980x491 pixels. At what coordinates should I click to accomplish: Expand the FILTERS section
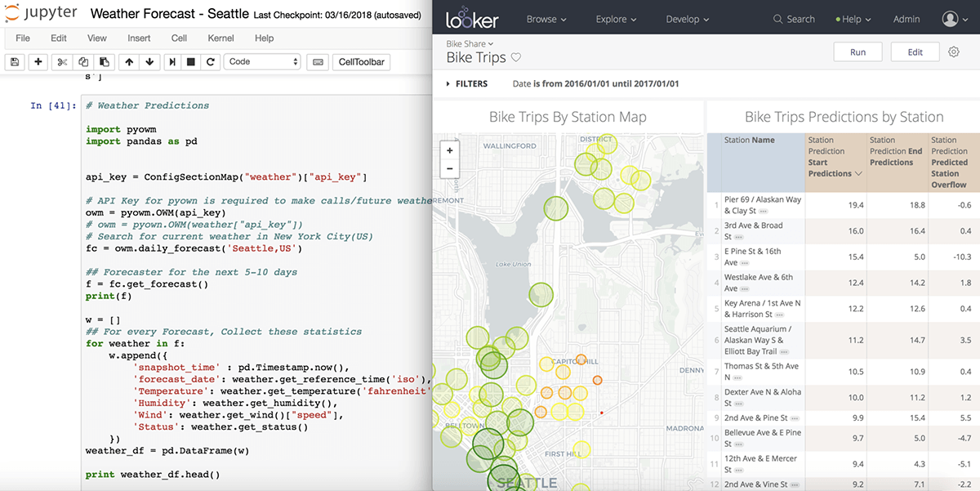[x=467, y=83]
